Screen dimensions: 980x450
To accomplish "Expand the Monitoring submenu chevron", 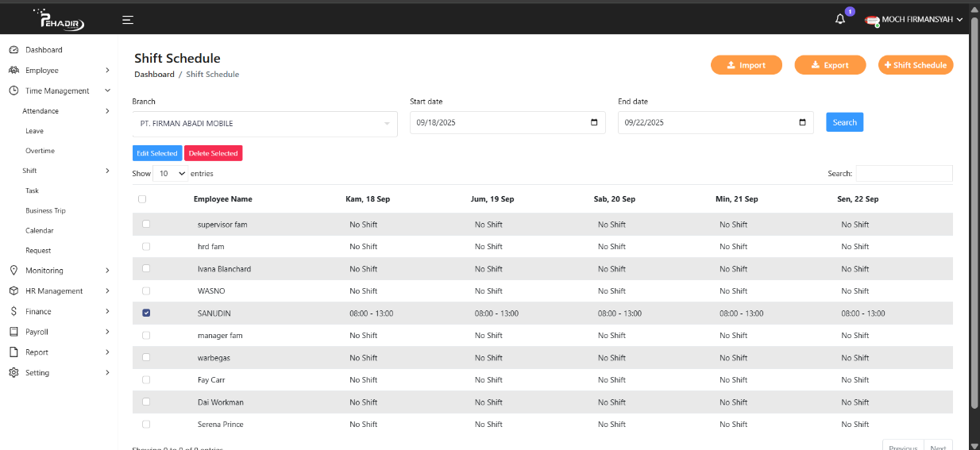I will pyautogui.click(x=107, y=271).
